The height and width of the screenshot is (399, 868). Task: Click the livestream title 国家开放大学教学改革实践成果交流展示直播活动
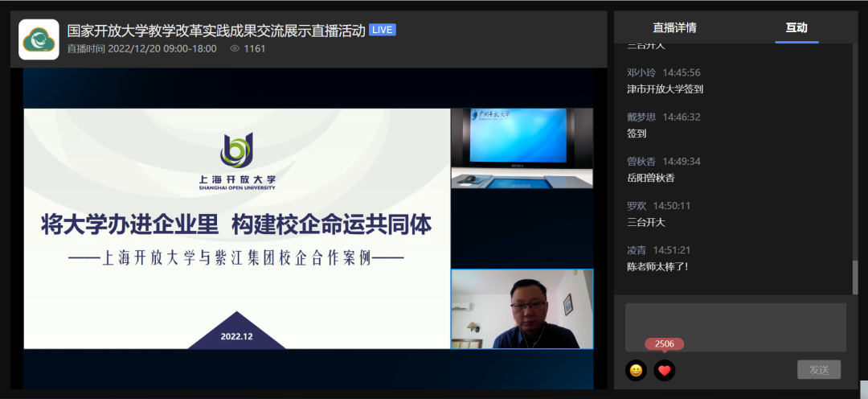[215, 31]
